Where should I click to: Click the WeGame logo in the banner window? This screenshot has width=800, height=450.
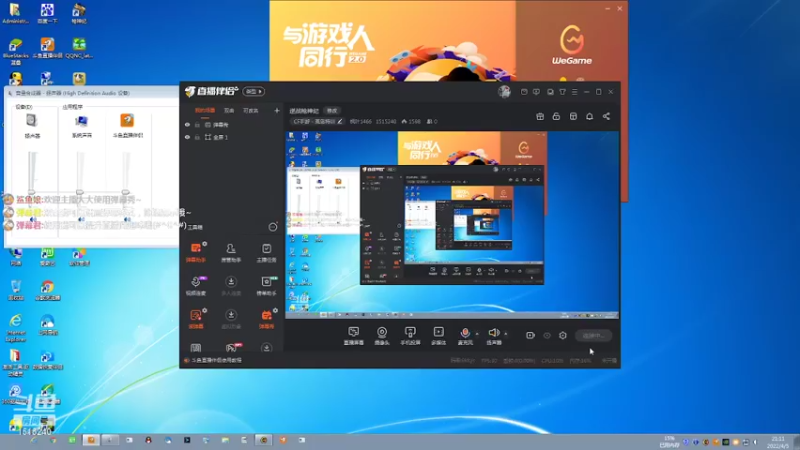click(x=572, y=45)
